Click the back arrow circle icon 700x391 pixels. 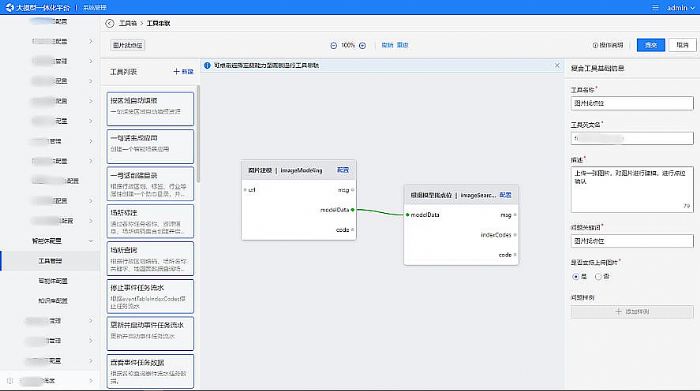[x=109, y=23]
